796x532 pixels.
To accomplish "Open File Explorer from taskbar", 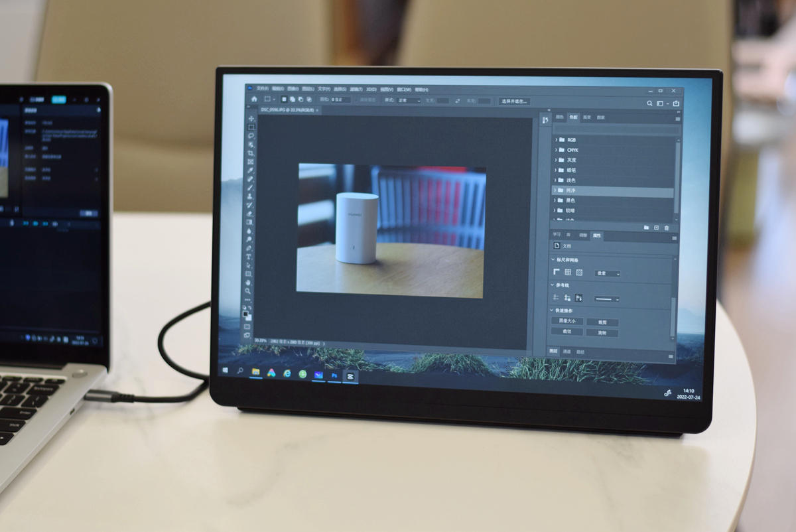I will click(x=256, y=371).
